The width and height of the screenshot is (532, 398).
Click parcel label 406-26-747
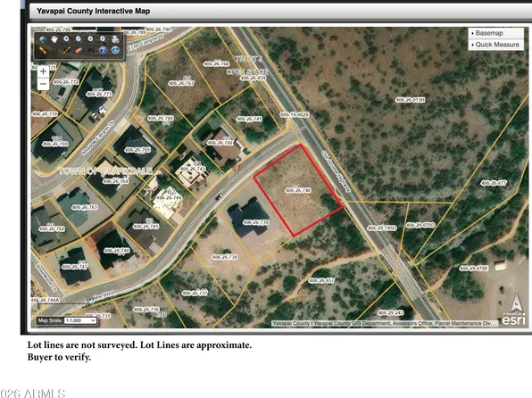(75, 267)
